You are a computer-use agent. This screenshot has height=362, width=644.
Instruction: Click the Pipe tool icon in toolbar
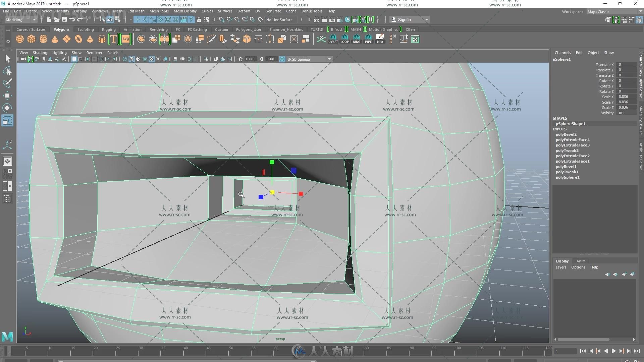pyautogui.click(x=368, y=39)
